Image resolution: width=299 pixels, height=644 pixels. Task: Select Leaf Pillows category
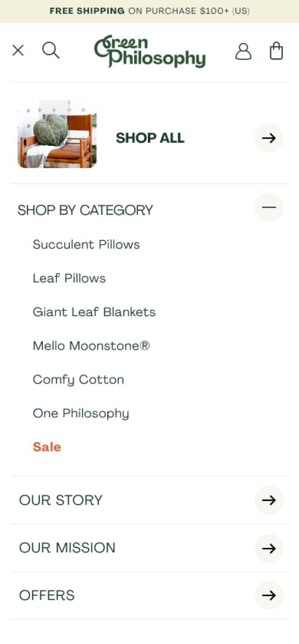pyautogui.click(x=69, y=278)
